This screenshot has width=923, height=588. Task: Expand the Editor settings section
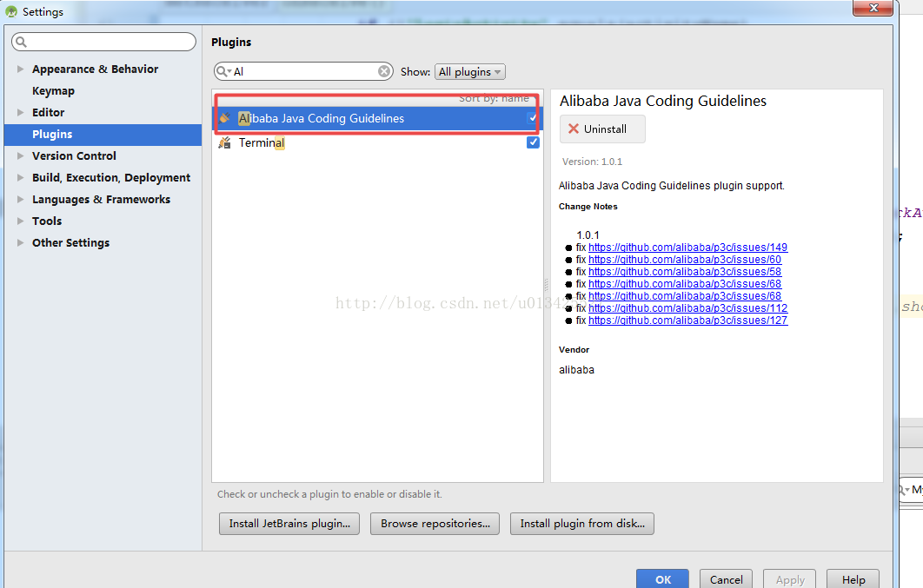coord(21,112)
